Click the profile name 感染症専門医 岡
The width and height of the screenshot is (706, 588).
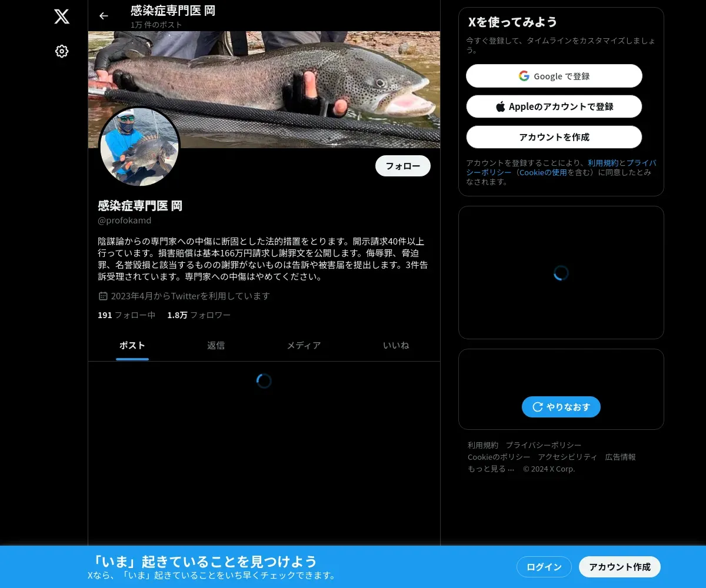(x=140, y=206)
